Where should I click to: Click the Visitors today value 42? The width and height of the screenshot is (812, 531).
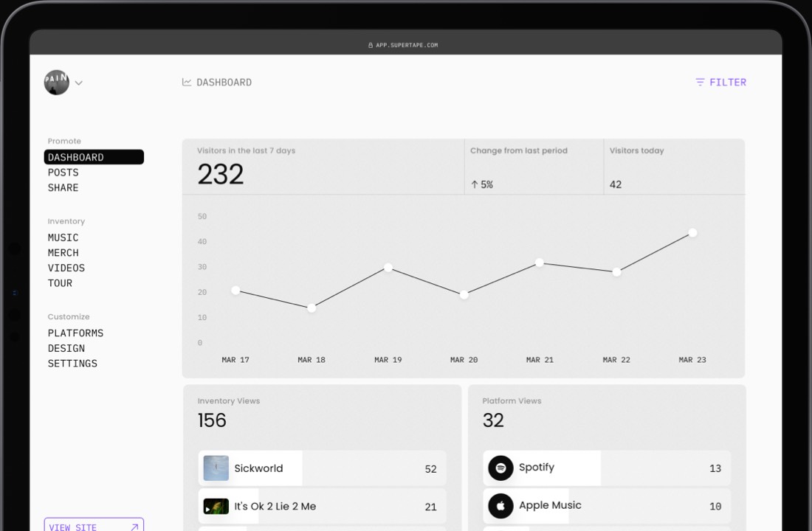click(x=616, y=184)
